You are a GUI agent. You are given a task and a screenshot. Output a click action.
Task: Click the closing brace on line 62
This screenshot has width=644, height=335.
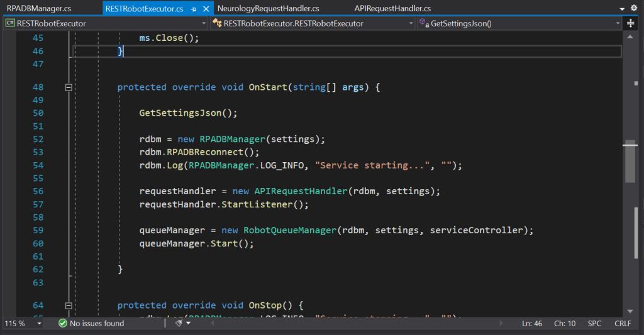point(120,269)
